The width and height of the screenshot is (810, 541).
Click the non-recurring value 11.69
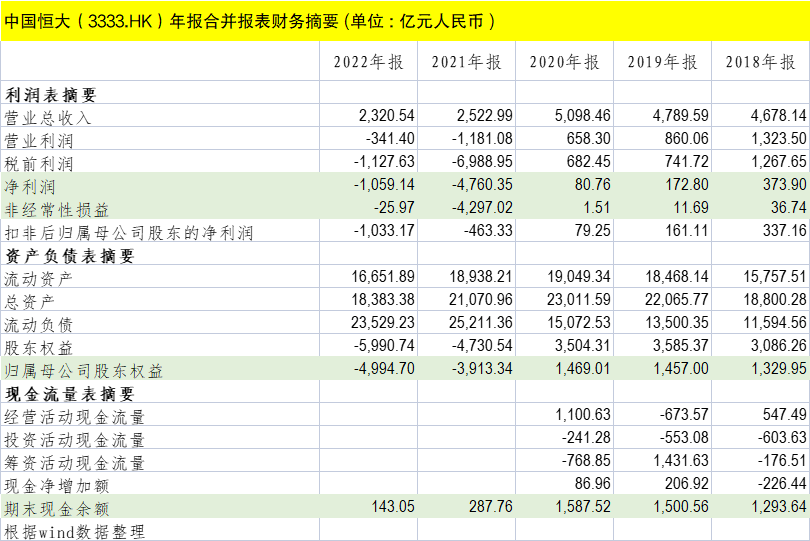(691, 207)
